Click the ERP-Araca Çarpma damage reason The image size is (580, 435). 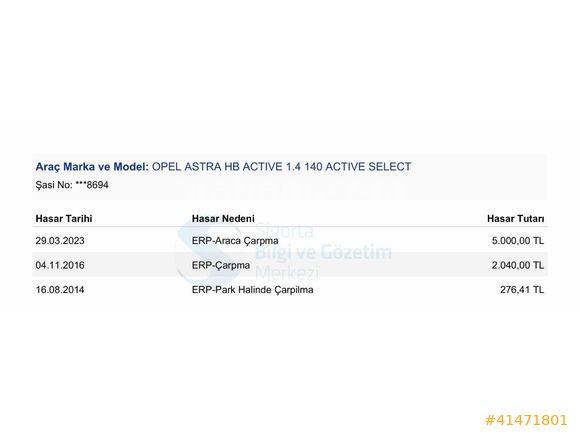coord(235,241)
